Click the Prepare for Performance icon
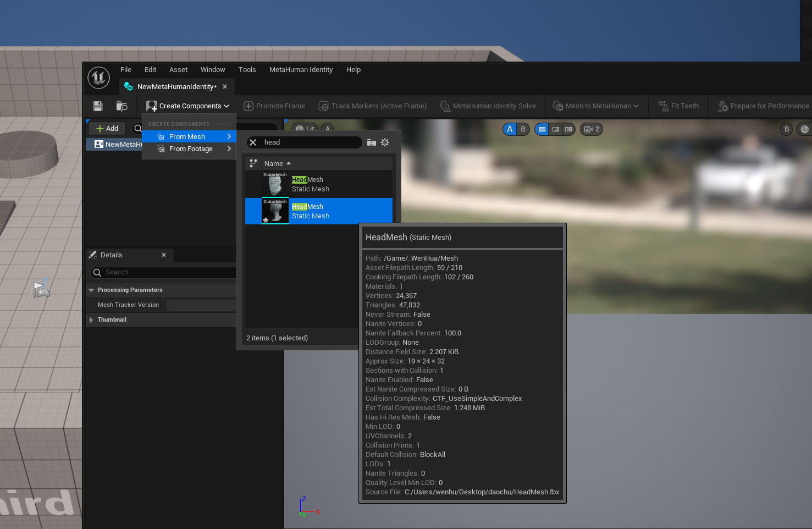The height and width of the screenshot is (529, 812). click(x=723, y=106)
